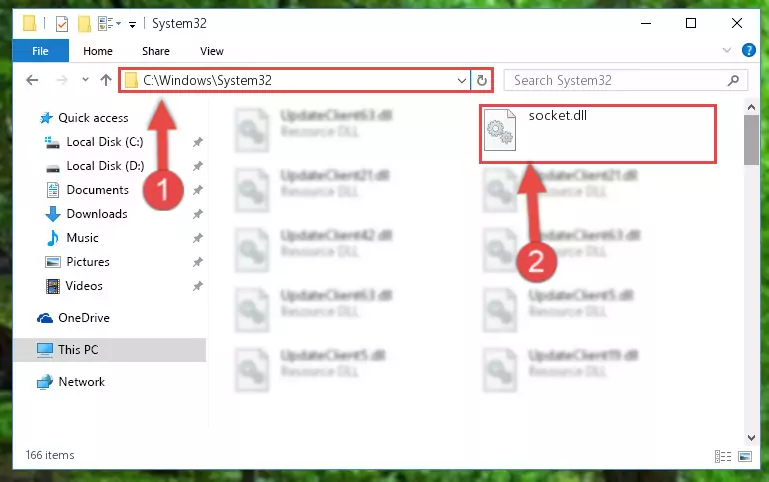Open Explorer help question mark icon
Image resolution: width=769 pixels, height=482 pixels.
coord(748,50)
